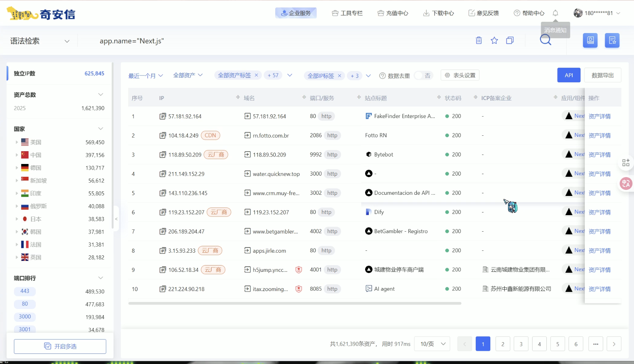
Task: Expand the IP tag filter dropdown arrow
Action: [368, 76]
